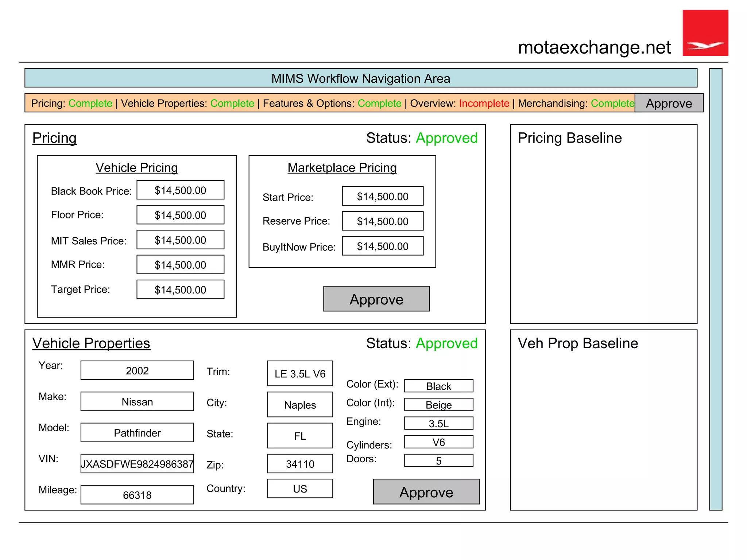Image resolution: width=747 pixels, height=560 pixels.
Task: Click the Black Book Price field
Action: point(180,190)
